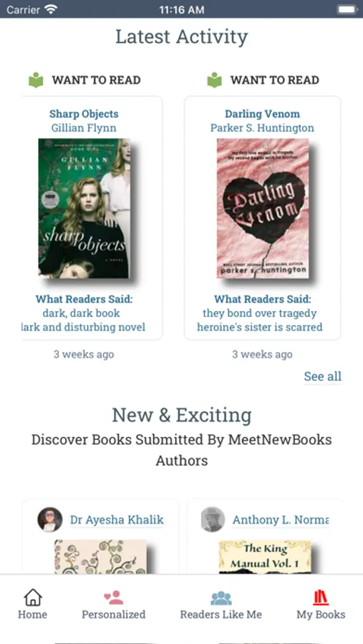Tap the Home house icon

click(x=32, y=597)
